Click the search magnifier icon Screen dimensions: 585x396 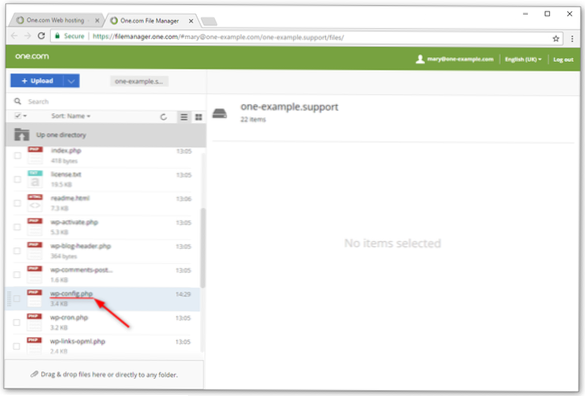click(18, 101)
